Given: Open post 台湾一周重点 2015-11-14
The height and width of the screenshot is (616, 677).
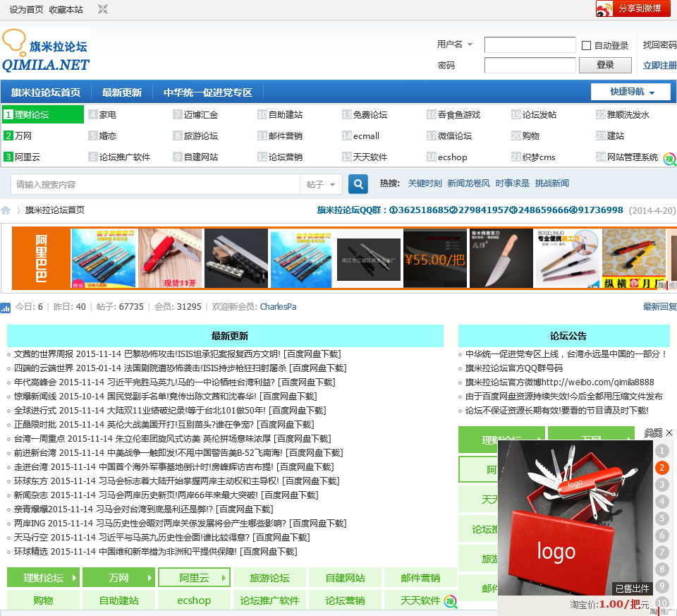Looking at the screenshot, I should [x=172, y=438].
